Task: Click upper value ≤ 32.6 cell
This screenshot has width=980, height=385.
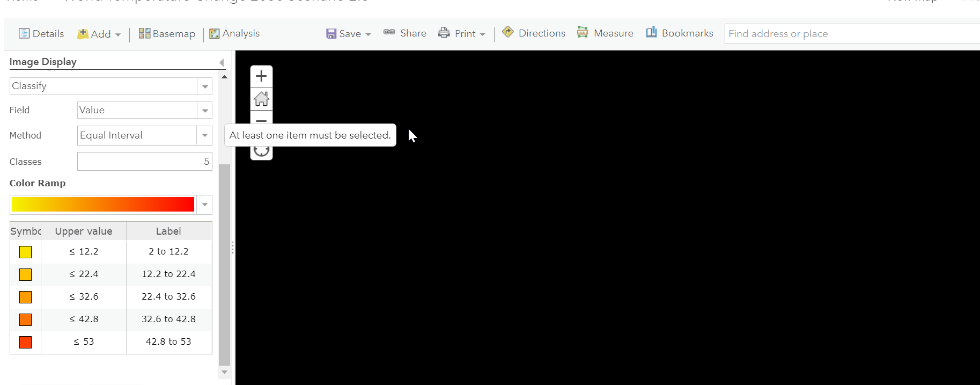Action: 84,296
